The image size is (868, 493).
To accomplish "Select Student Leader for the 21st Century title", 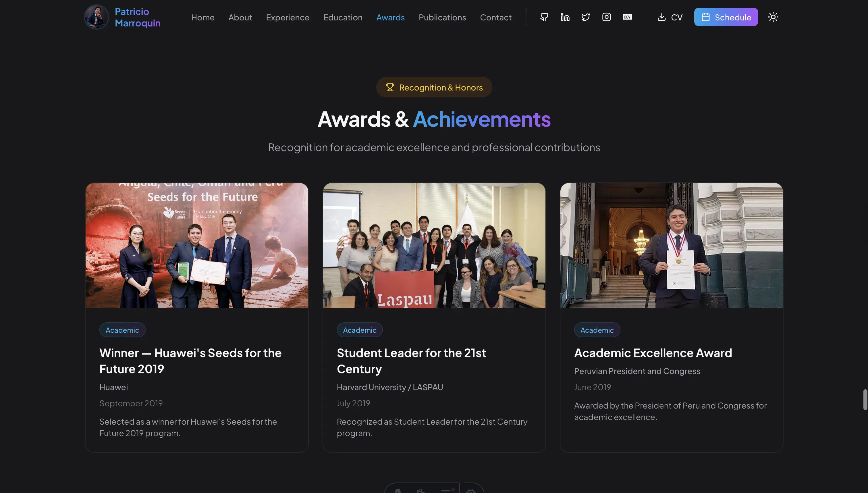I will coord(411,361).
